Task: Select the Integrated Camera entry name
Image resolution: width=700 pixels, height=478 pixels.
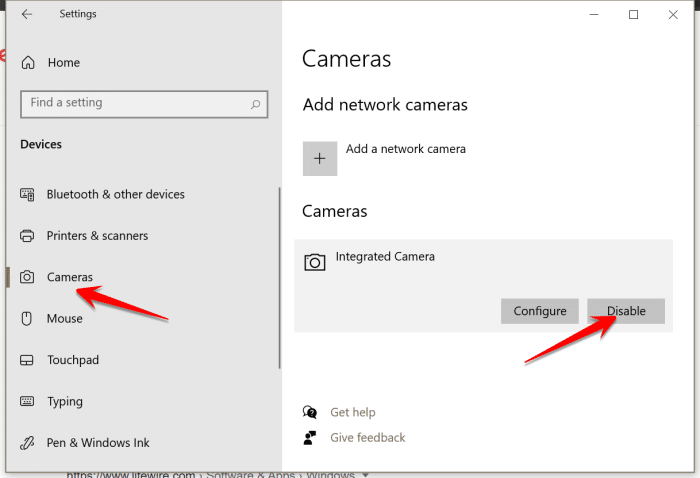Action: [x=385, y=257]
